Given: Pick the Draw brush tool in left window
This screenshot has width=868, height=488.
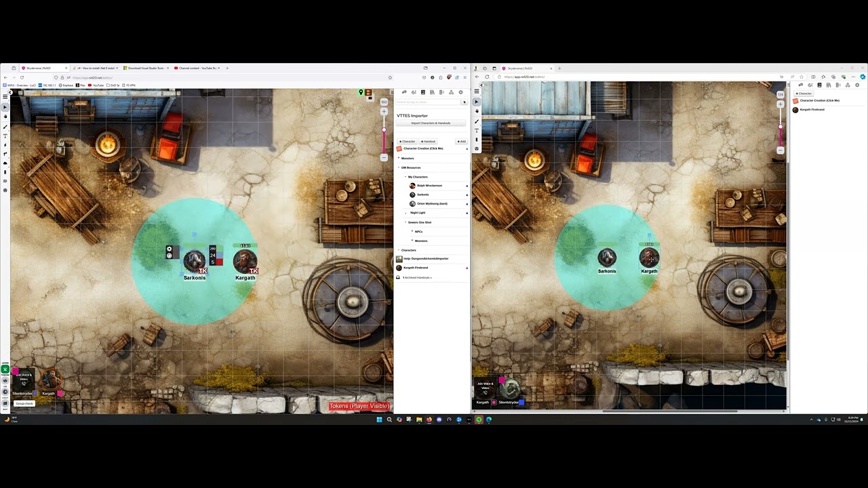Looking at the screenshot, I should tap(5, 127).
